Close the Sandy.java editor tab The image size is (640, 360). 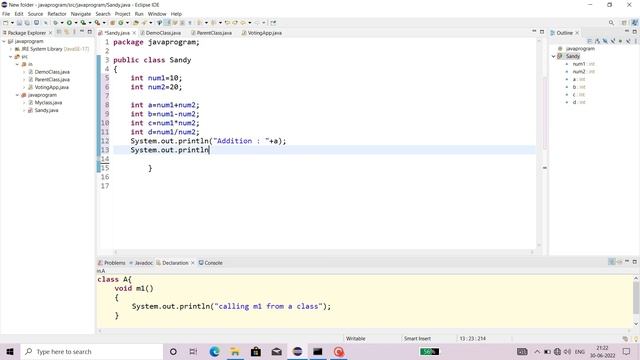134,33
